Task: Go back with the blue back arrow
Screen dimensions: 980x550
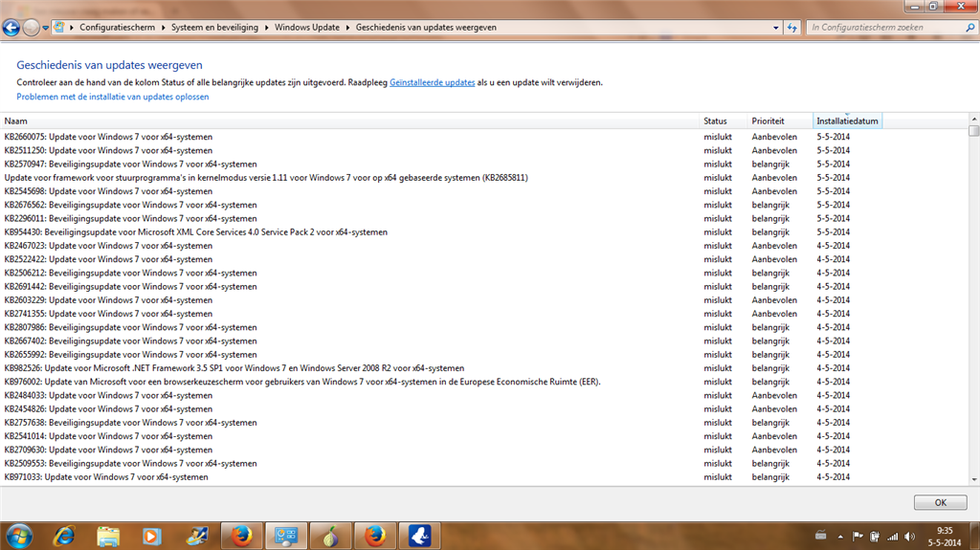Action: (11, 28)
